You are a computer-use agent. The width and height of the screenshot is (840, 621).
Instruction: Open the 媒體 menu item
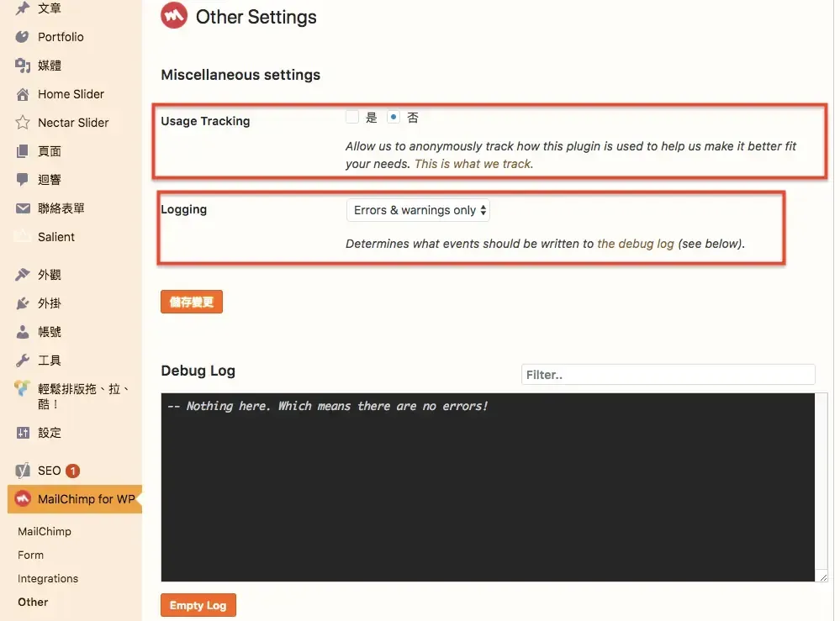(50, 66)
